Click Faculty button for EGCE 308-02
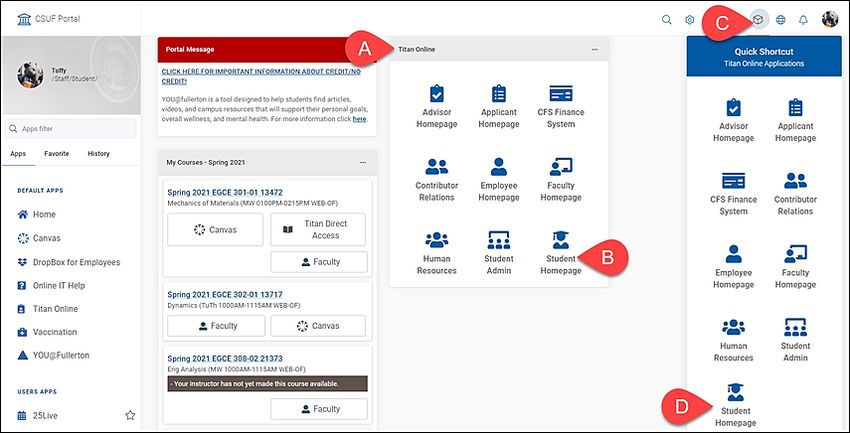 click(319, 409)
